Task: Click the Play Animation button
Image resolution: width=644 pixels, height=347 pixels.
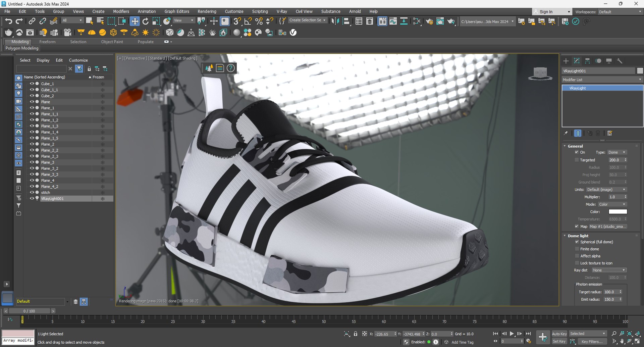Action: pos(512,334)
